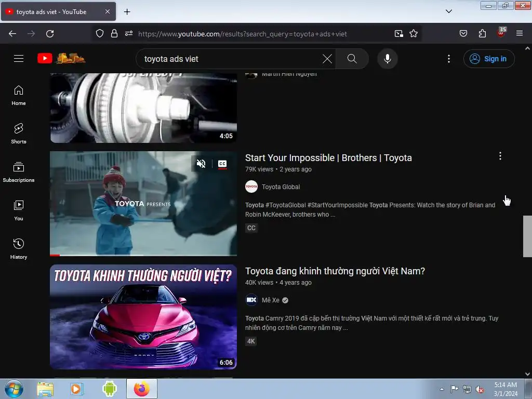Open YouTube settings three-dot menu

pyautogui.click(x=448, y=59)
